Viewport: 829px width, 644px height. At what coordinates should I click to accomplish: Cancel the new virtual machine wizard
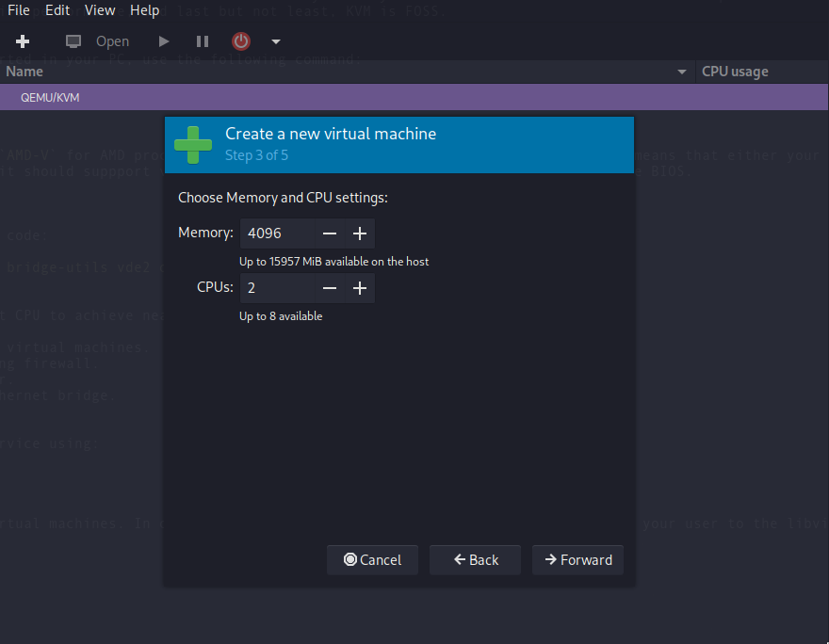pos(372,560)
